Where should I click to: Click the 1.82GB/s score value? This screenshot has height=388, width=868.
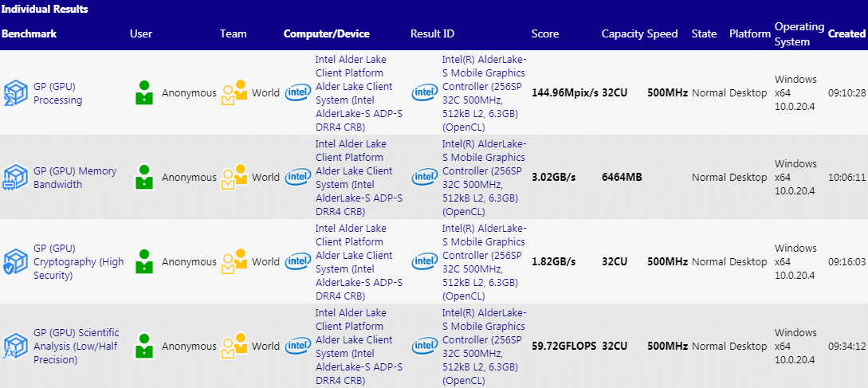pos(554,262)
